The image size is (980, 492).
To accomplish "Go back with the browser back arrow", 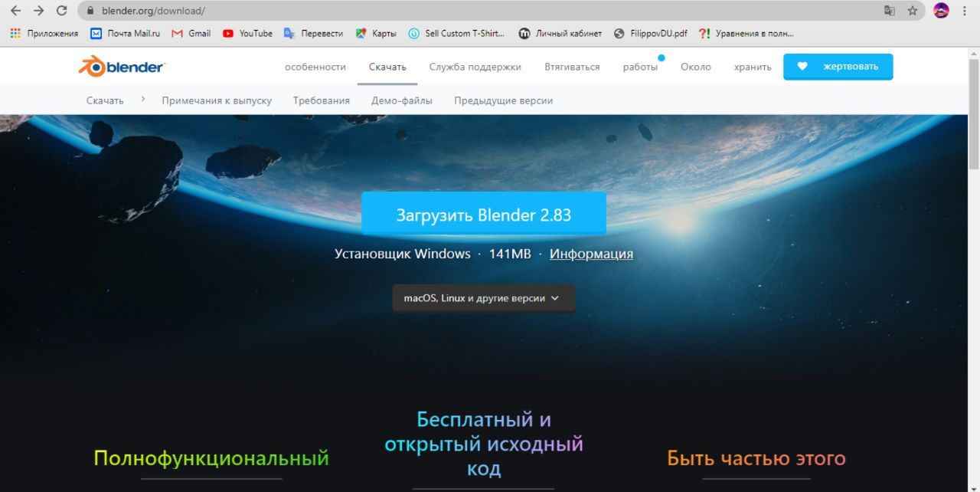I will pyautogui.click(x=15, y=11).
